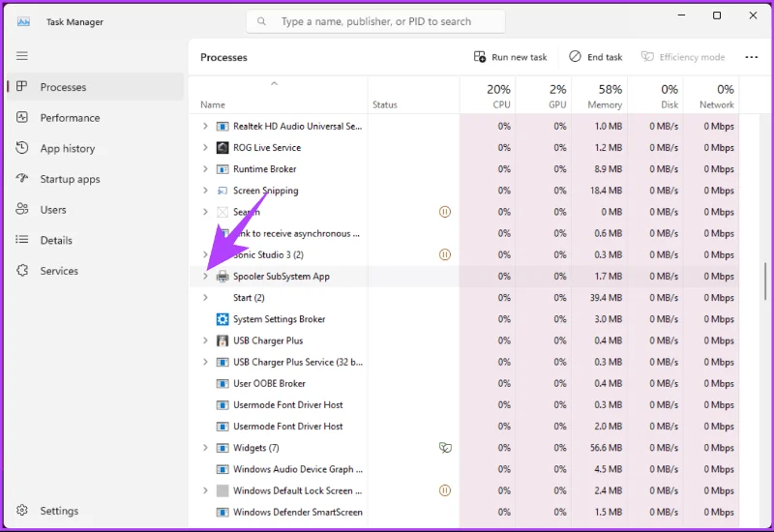Open the Users page
Image resolution: width=774 pixels, height=532 pixels.
coord(95,209)
